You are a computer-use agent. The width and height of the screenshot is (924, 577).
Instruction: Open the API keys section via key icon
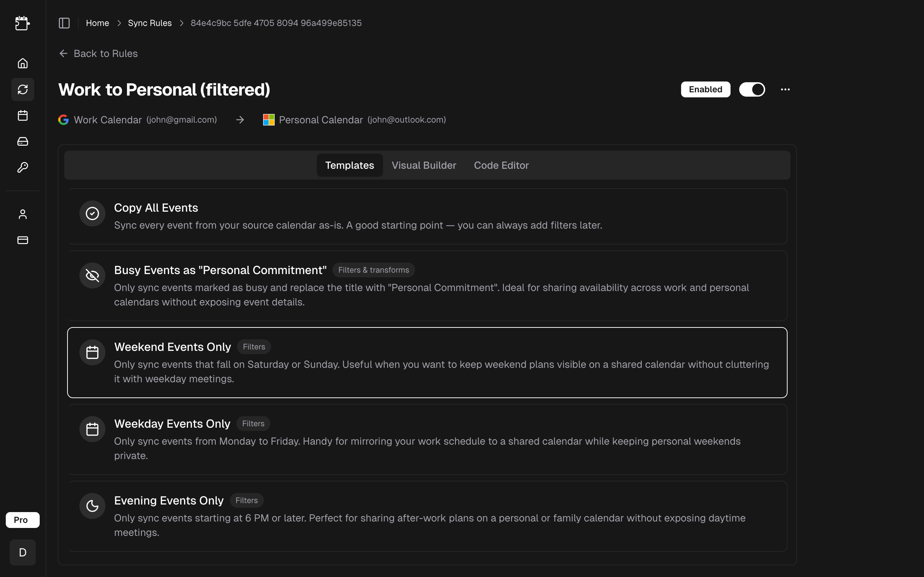point(22,167)
